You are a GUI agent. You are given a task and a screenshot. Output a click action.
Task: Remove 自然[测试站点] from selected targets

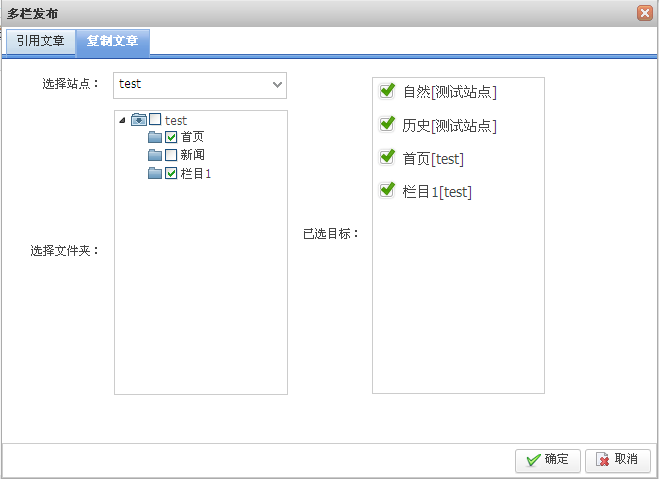[x=388, y=92]
